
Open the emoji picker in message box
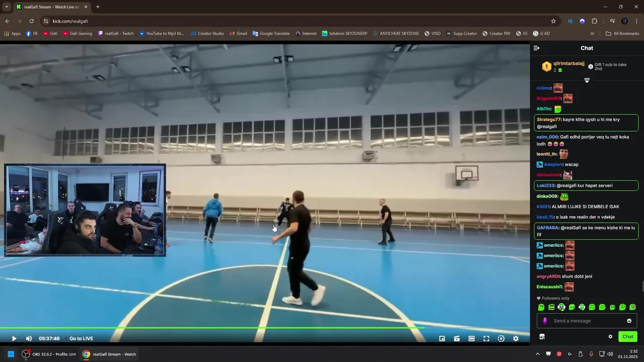(x=629, y=321)
